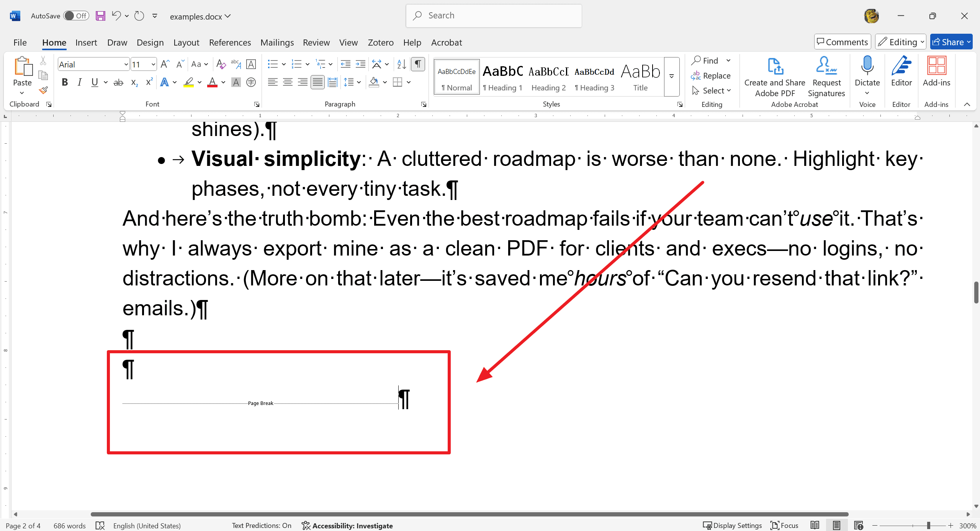The image size is (980, 531).
Task: Expand the Styles gallery
Action: pyautogui.click(x=672, y=77)
